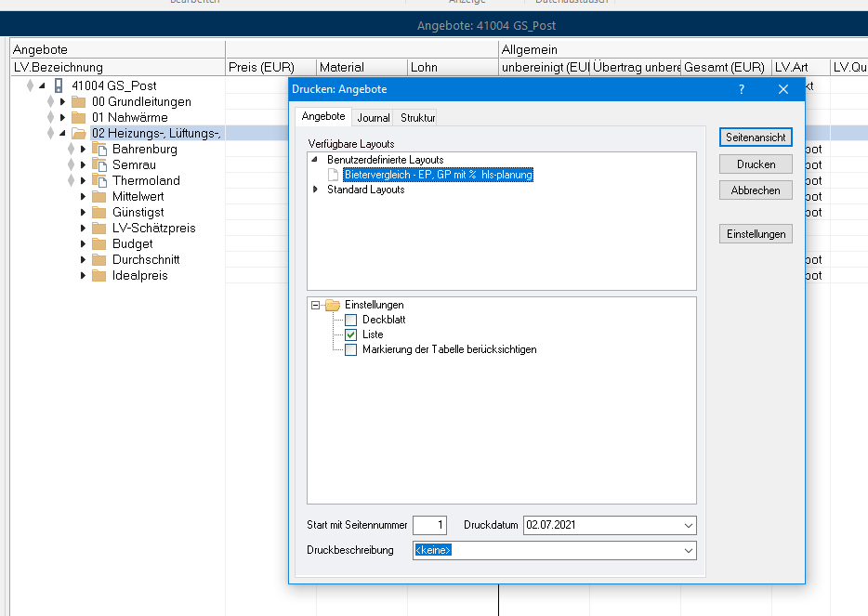
Task: Collapse Benutzerdefinierte Layouts node
Action: click(x=315, y=160)
